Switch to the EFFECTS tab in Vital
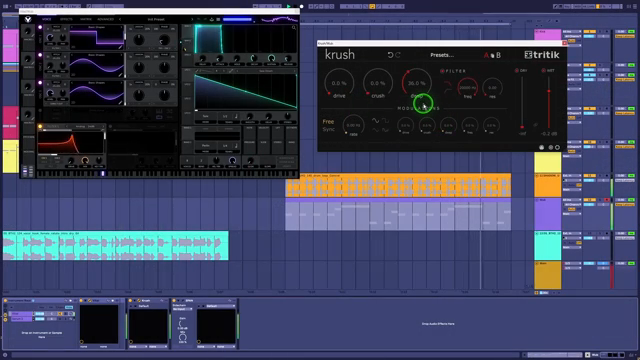This screenshot has height=360, width=640. [66, 19]
